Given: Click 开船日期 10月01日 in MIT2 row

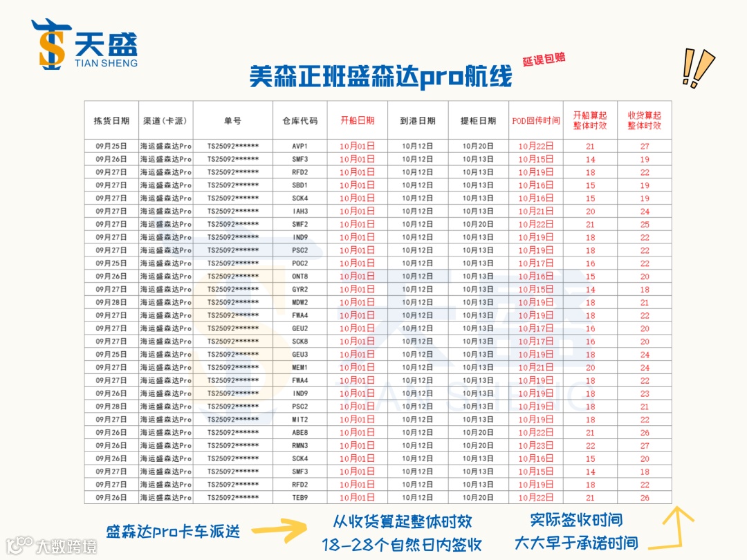Looking at the screenshot, I should point(358,420).
